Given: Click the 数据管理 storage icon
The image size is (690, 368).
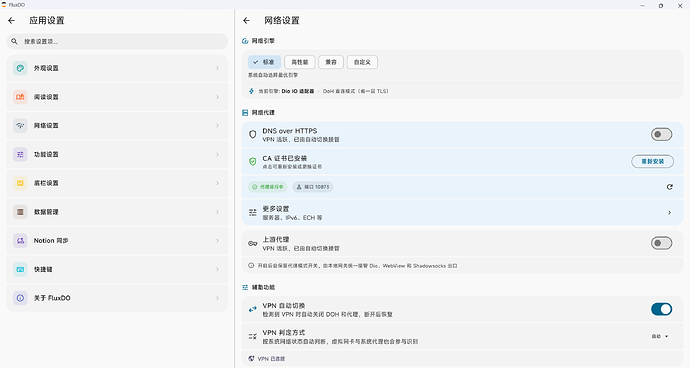Looking at the screenshot, I should coord(20,212).
